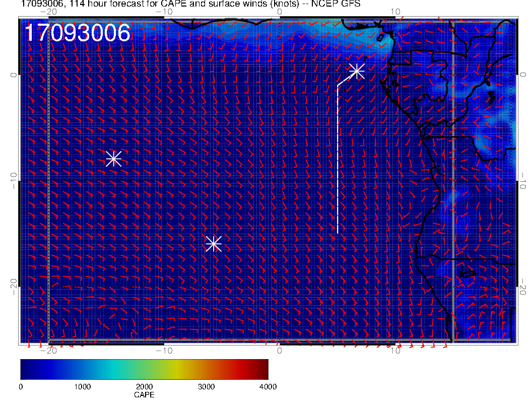Viewport: 532px width, 411px height.
Task: Click the small island outline off the northern coast
Action: [x=381, y=37]
